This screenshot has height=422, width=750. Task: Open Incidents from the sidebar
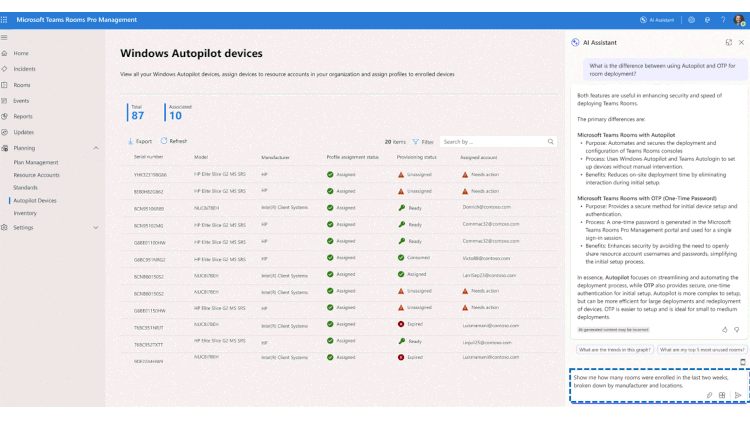tap(24, 69)
